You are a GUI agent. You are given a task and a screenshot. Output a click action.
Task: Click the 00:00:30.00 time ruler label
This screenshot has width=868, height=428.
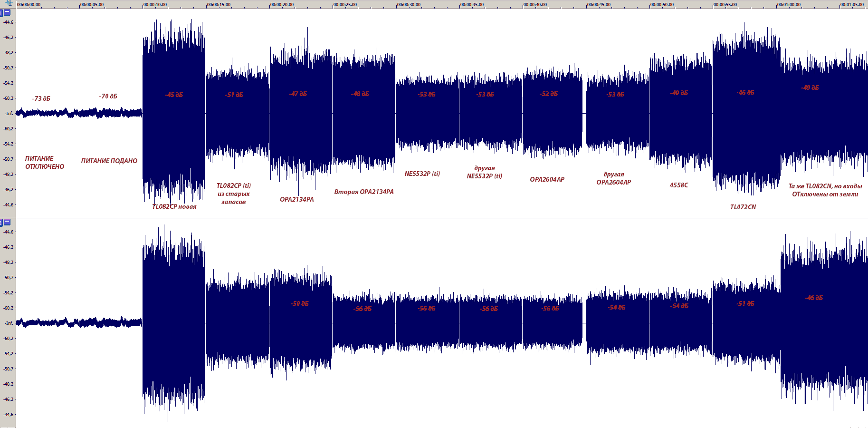point(409,5)
